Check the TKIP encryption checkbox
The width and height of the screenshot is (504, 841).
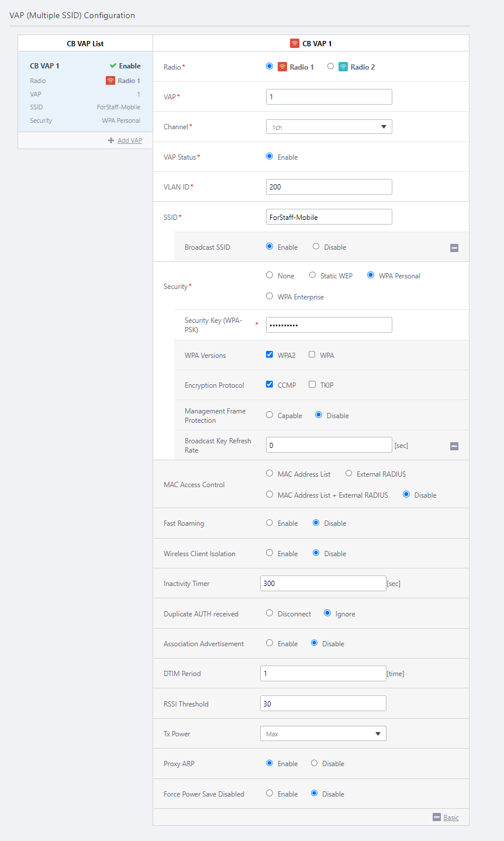(x=312, y=384)
